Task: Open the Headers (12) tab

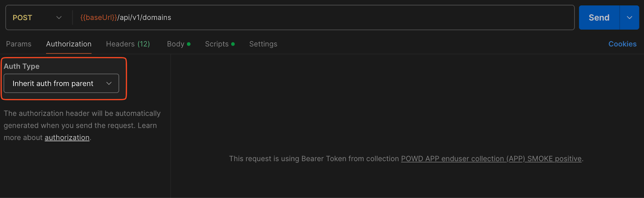Action: (x=128, y=44)
